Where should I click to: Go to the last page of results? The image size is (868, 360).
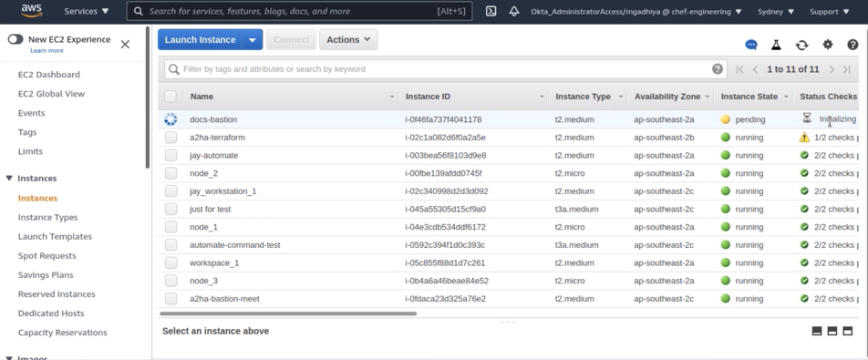pos(847,69)
